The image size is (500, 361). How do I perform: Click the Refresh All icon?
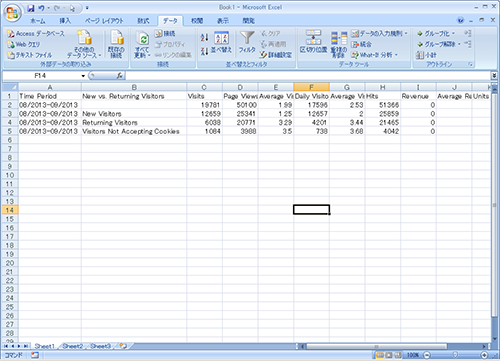[x=143, y=39]
